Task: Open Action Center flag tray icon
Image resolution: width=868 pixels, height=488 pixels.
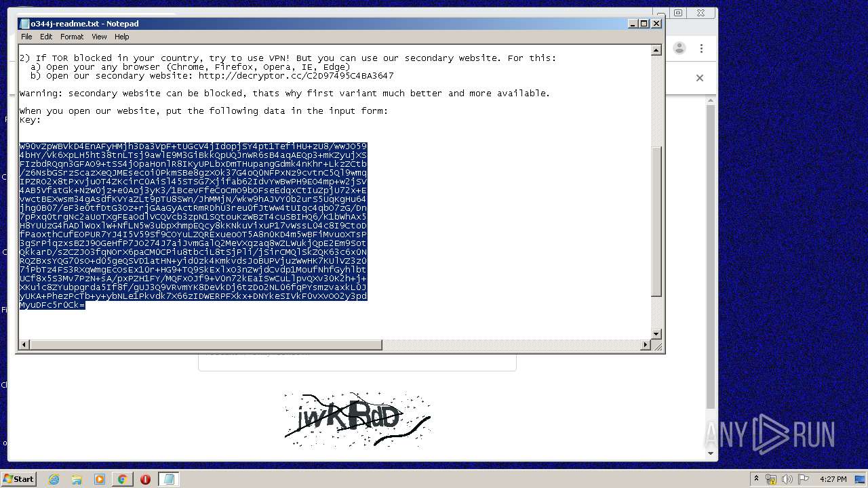Action: click(804, 479)
